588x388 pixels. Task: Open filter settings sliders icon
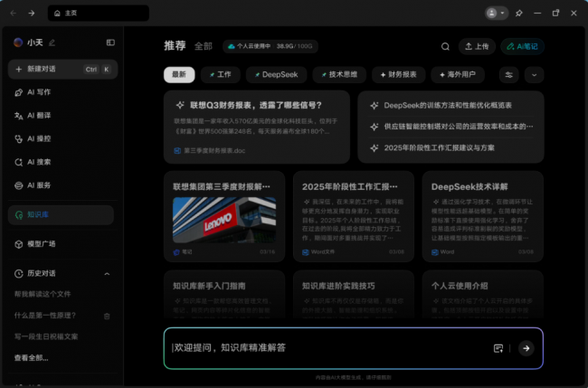509,75
